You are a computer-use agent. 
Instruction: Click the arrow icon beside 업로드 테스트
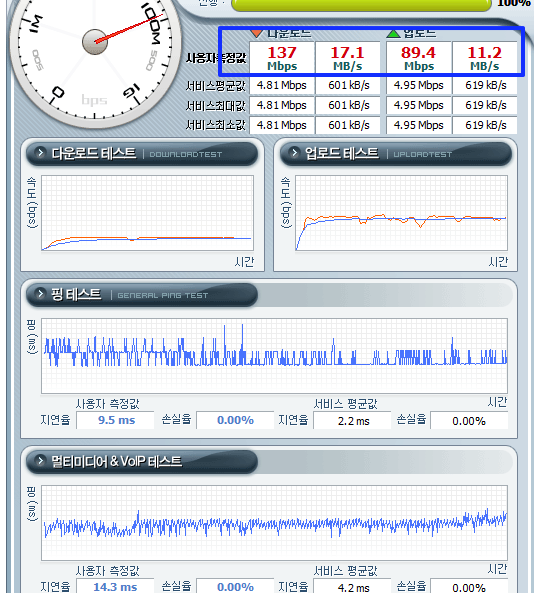(294, 153)
